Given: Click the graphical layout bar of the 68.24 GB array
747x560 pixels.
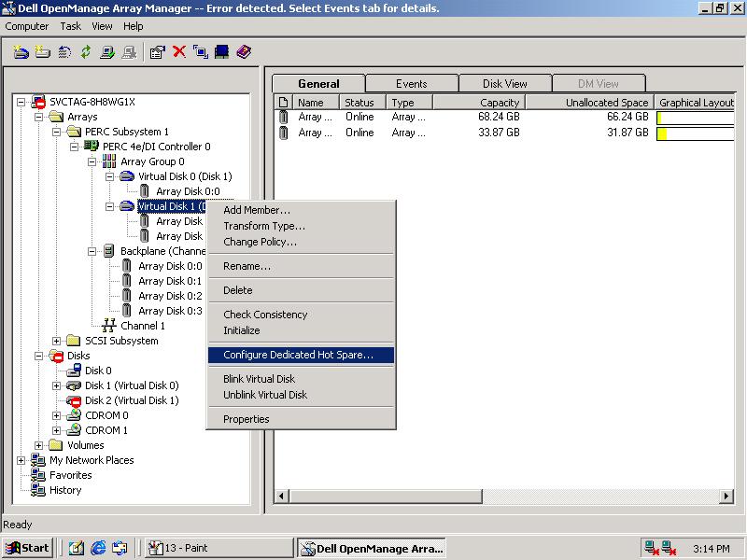Looking at the screenshot, I should (695, 118).
